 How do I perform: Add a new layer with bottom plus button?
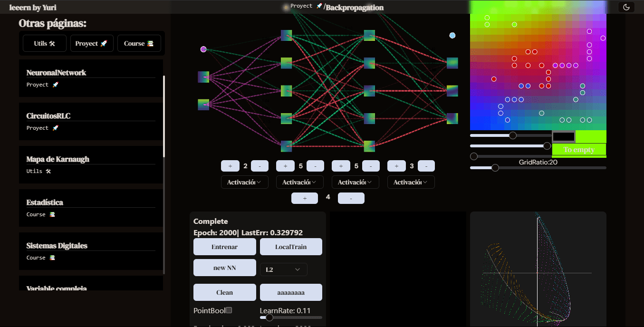coord(305,198)
